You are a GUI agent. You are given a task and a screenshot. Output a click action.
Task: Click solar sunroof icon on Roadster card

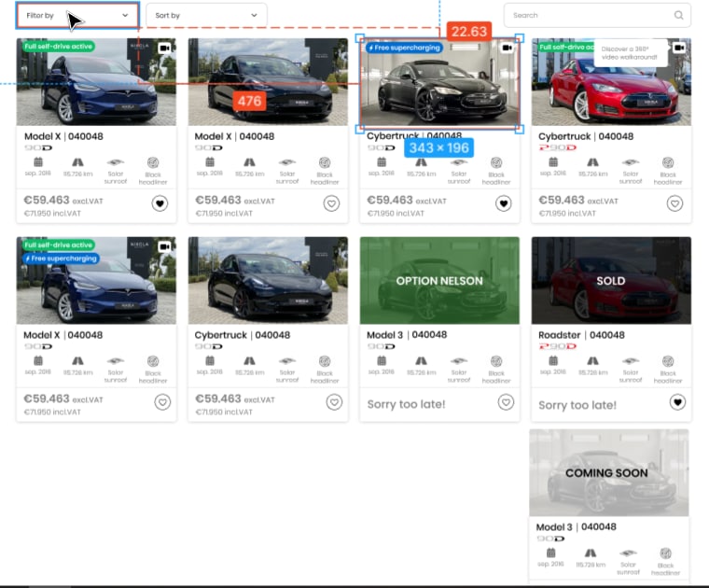click(x=631, y=360)
